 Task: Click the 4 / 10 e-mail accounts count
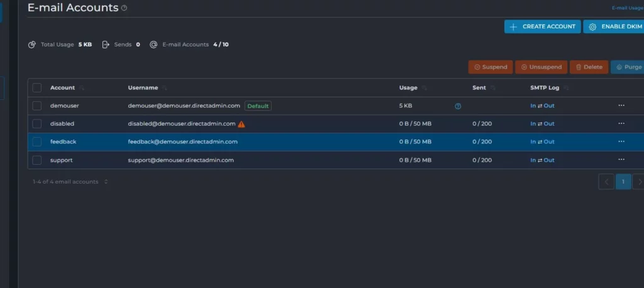(x=221, y=45)
